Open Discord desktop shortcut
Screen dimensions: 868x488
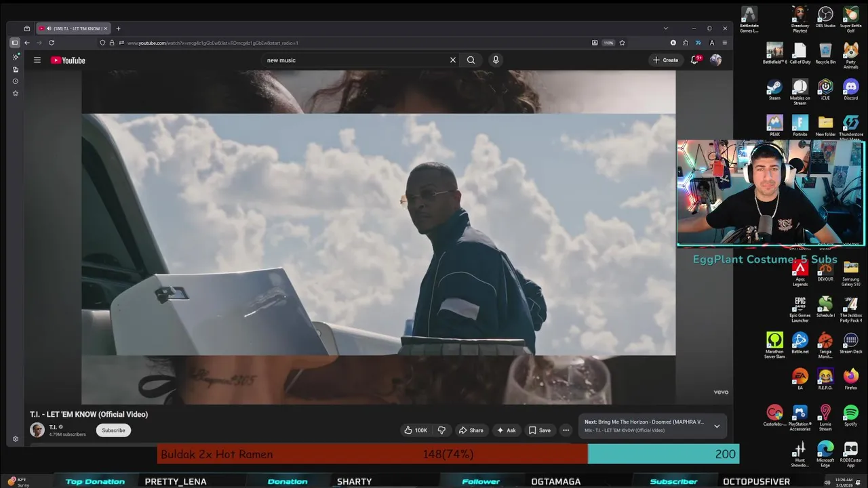(x=851, y=90)
